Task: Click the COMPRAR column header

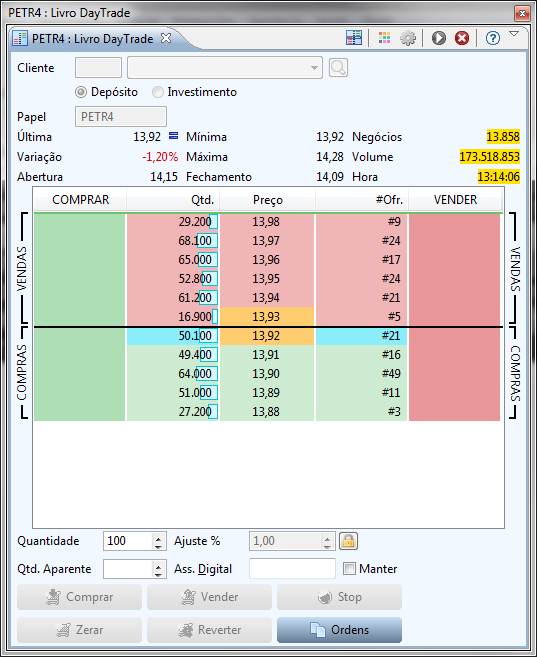Action: point(80,200)
